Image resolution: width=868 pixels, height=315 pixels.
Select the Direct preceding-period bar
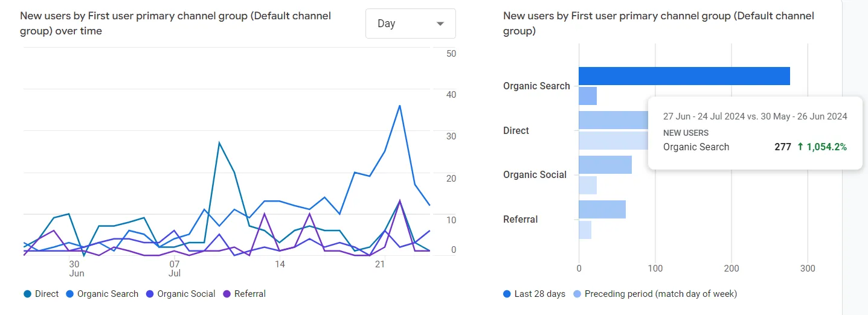613,141
